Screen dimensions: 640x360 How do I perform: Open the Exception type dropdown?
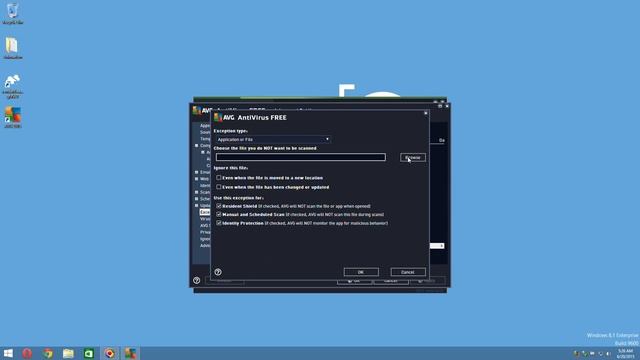click(273, 140)
